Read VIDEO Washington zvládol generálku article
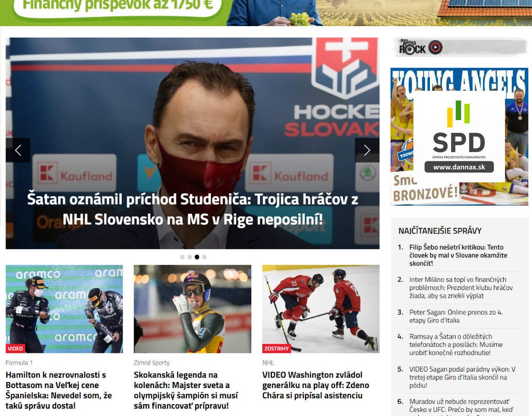532x416 pixels. pyautogui.click(x=315, y=385)
